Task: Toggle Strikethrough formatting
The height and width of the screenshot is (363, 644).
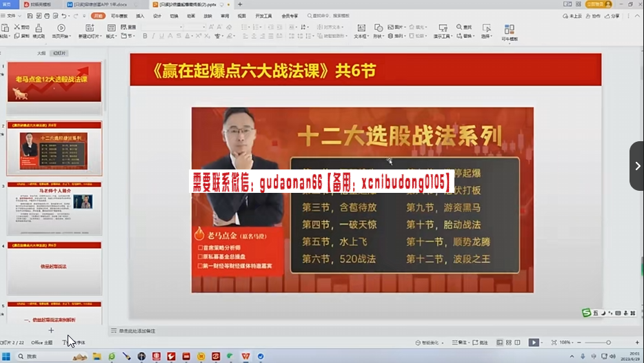Action: tap(179, 36)
